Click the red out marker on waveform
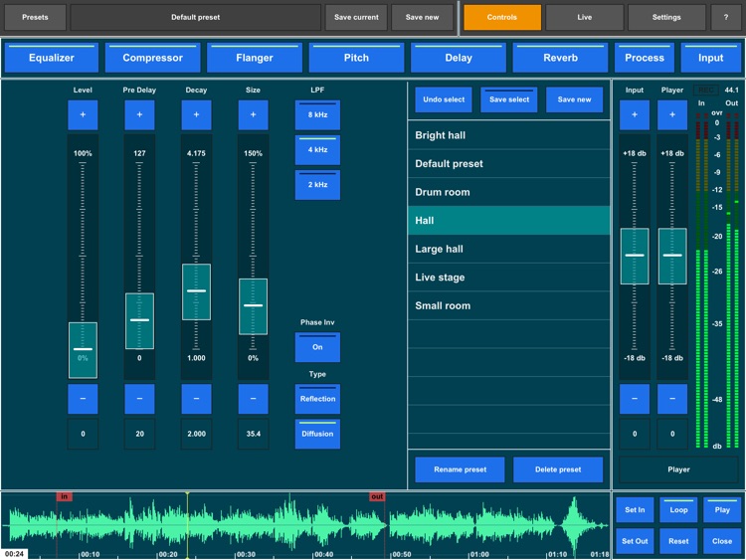 point(377,496)
